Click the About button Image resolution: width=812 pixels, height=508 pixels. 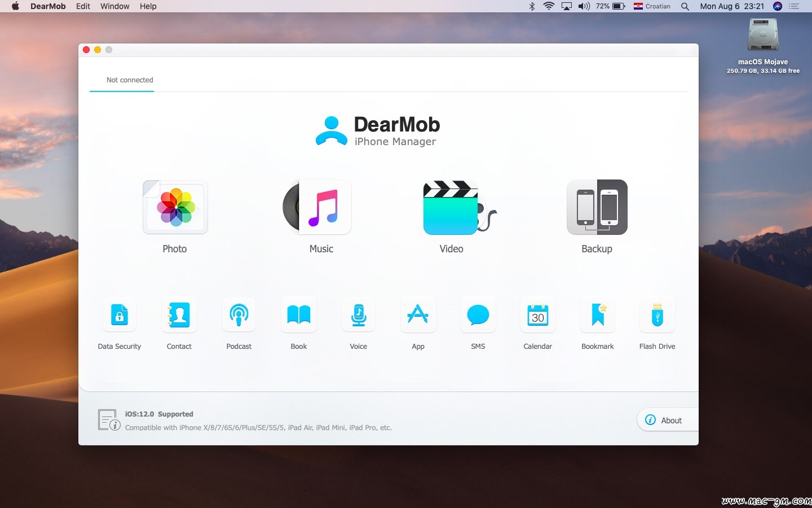[x=668, y=420]
